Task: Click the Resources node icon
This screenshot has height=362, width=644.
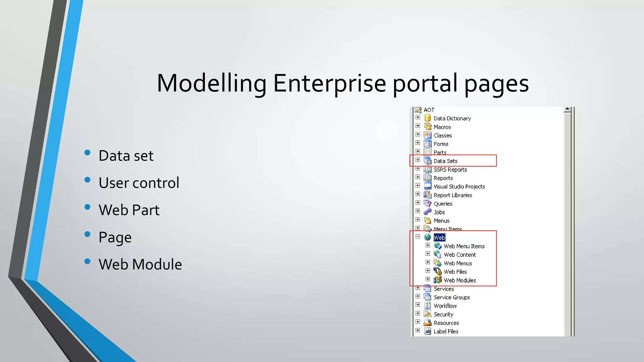Action: (x=428, y=322)
